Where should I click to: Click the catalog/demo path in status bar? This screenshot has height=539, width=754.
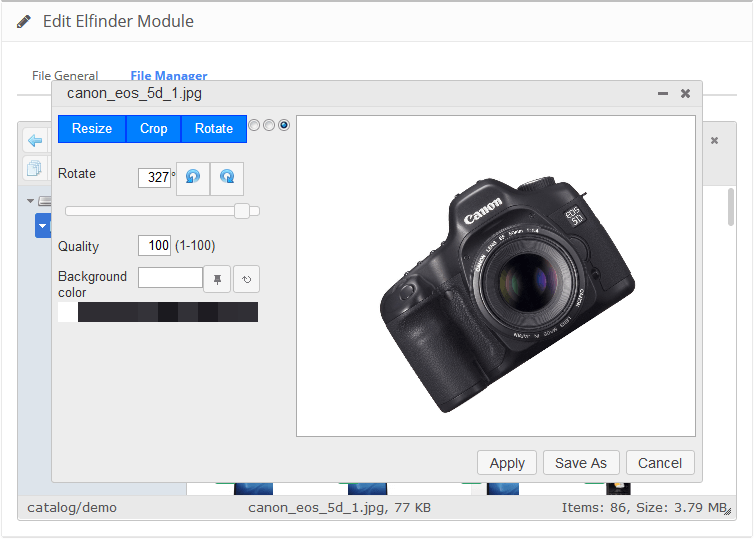72,508
